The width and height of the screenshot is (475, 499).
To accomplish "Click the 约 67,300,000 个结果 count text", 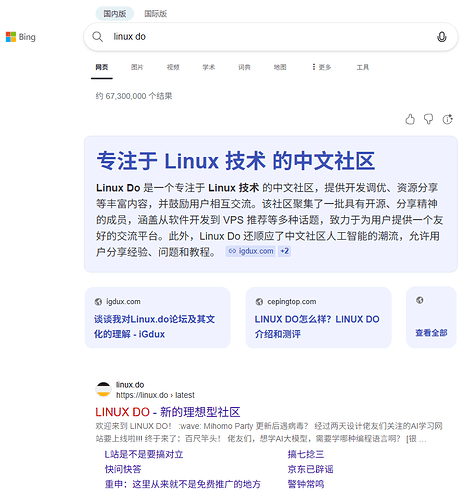I will click(x=134, y=96).
